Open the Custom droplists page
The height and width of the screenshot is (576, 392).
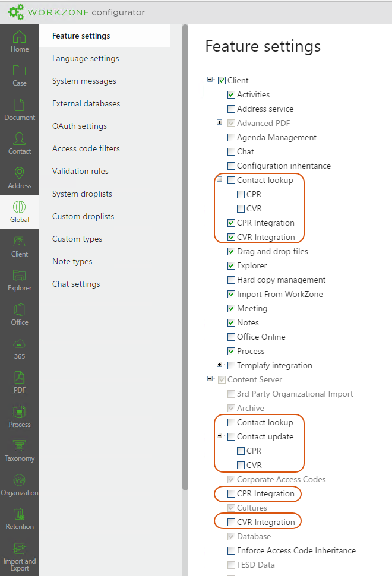coord(83,216)
